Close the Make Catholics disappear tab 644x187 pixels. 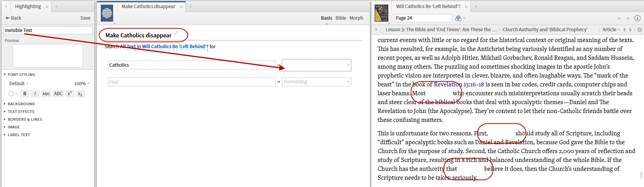[x=181, y=7]
